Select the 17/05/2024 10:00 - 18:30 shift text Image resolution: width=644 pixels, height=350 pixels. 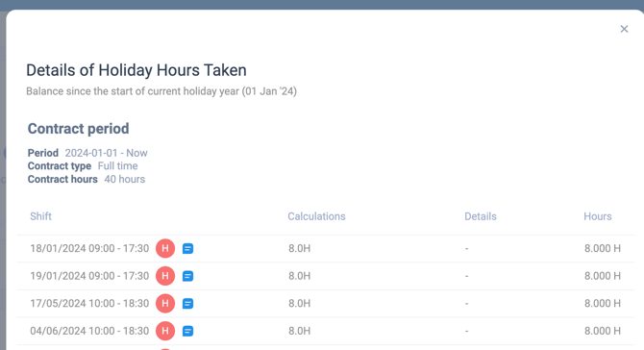[89, 303]
